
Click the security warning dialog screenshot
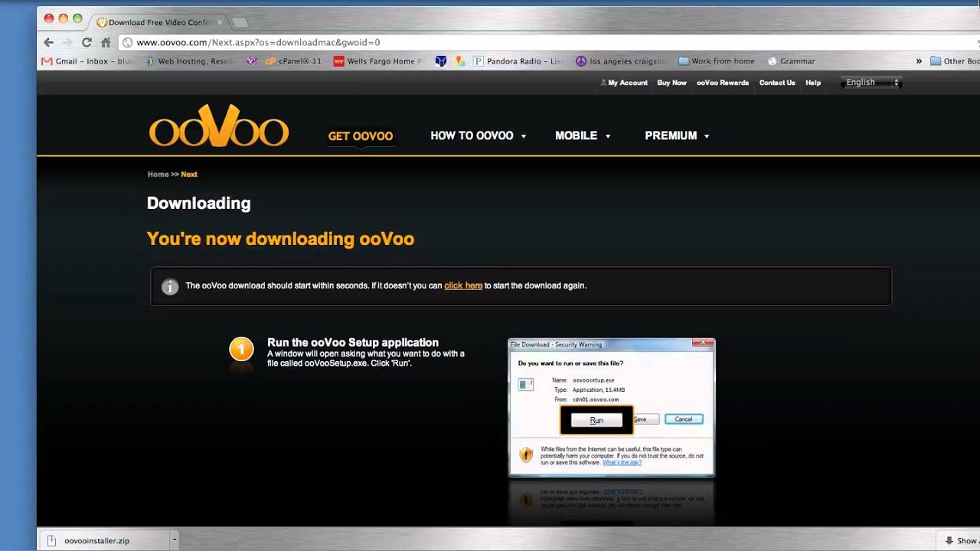[x=612, y=408]
